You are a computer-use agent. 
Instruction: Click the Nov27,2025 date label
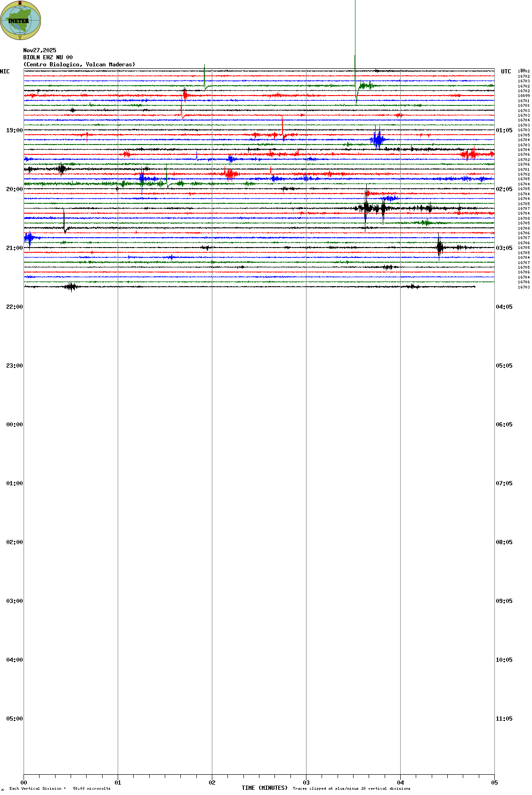[40, 50]
